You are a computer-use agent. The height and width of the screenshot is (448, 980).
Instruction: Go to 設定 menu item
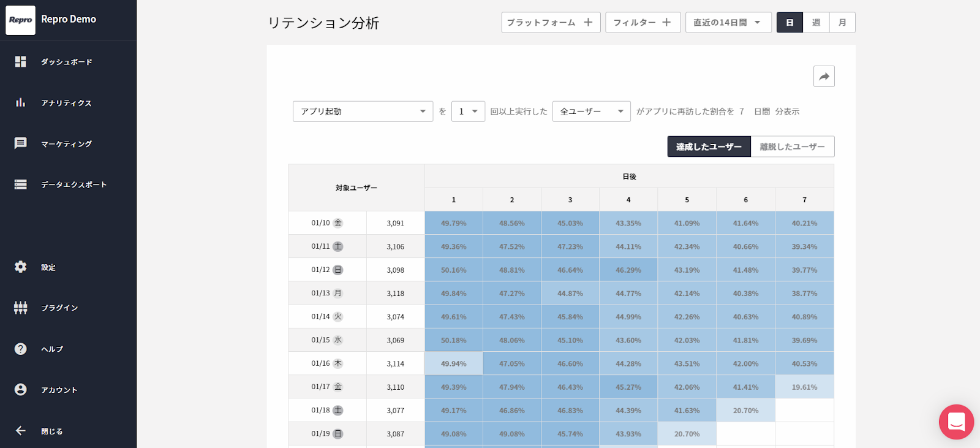[x=48, y=267]
